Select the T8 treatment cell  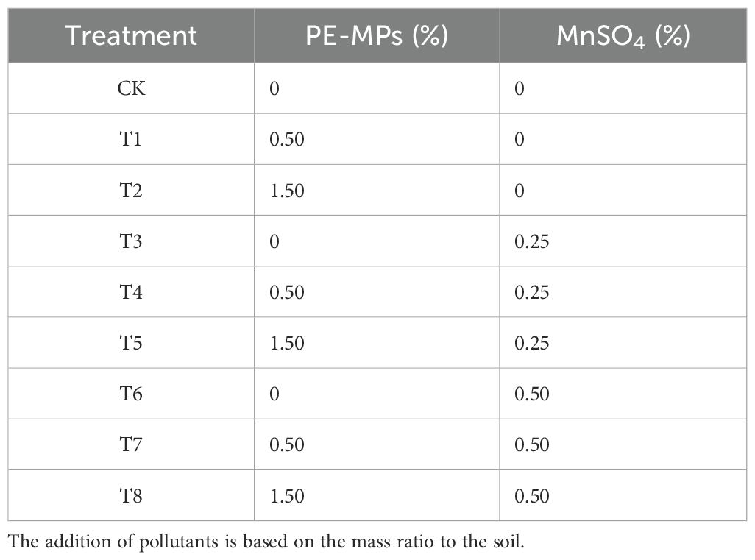point(131,495)
